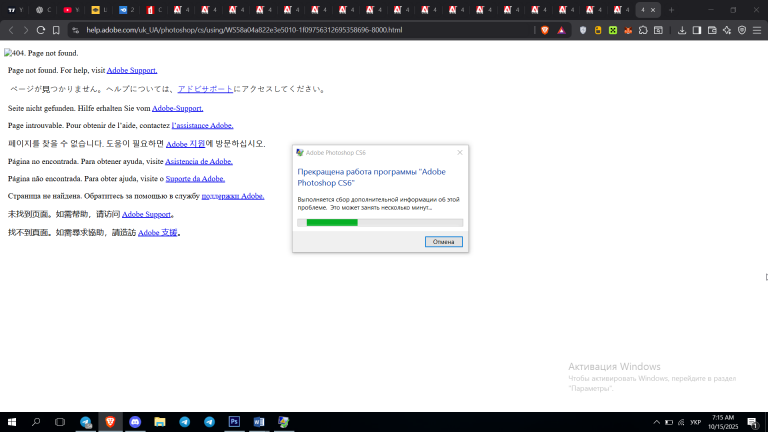The width and height of the screenshot is (768, 432).
Task: Switch to the red-icon tab labeled C
Action: click(x=154, y=10)
